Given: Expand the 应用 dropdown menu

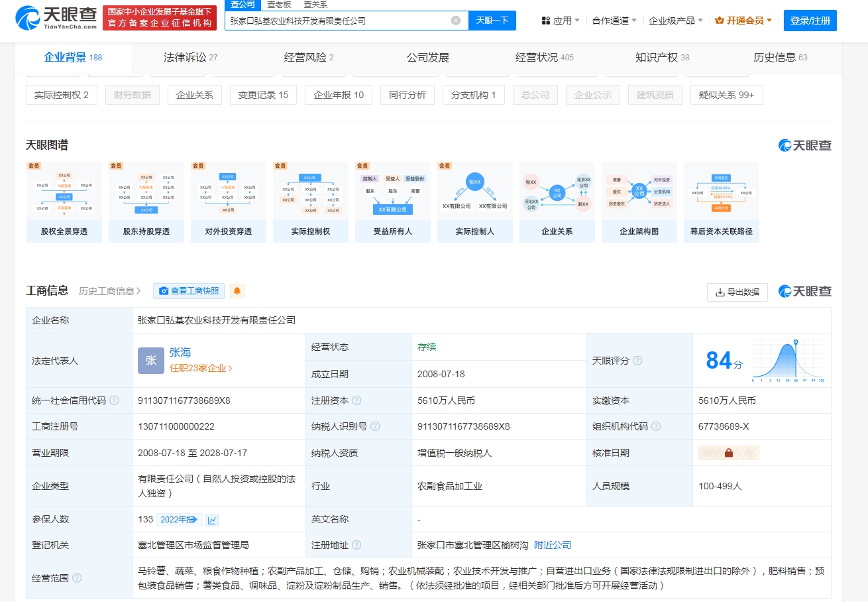Looking at the screenshot, I should coord(561,21).
